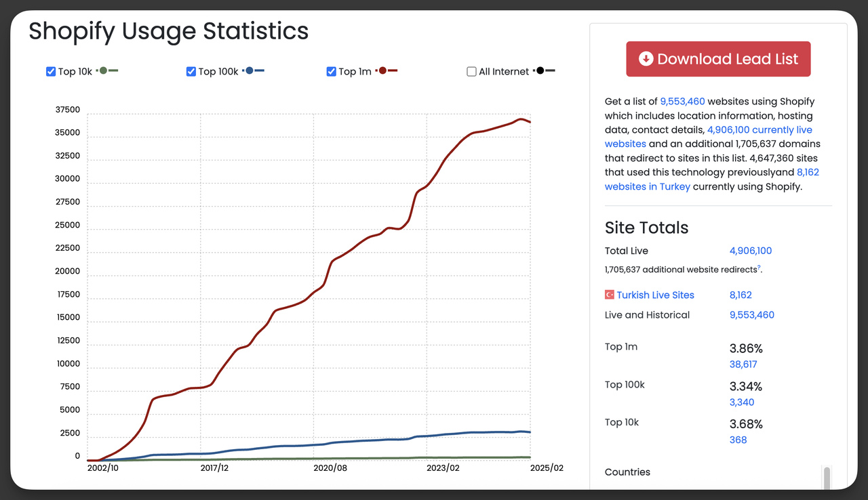
Task: Click the 2002/10 x-axis label
Action: (104, 468)
